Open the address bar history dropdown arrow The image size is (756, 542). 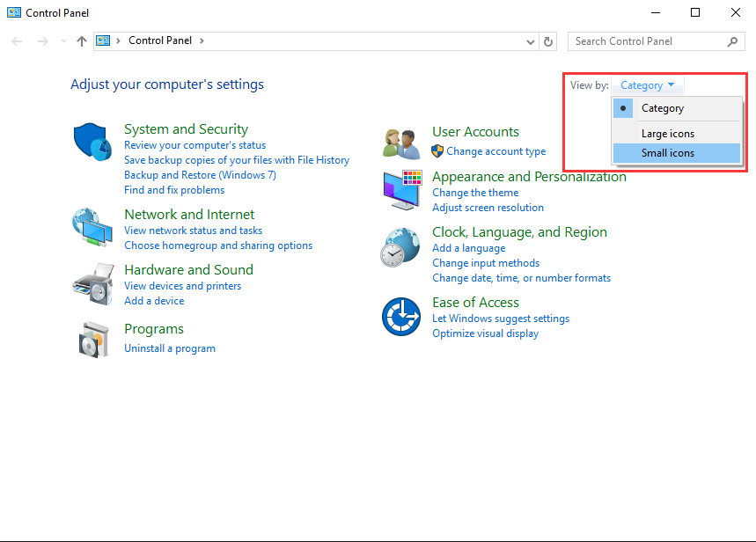pos(531,41)
